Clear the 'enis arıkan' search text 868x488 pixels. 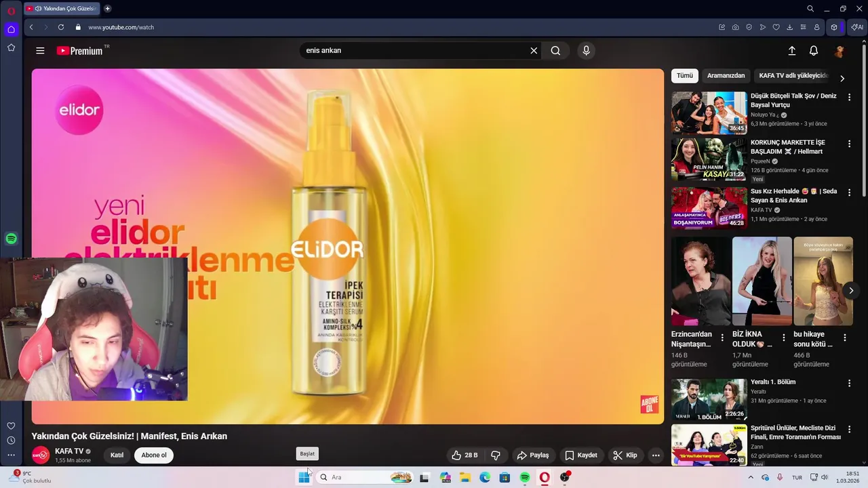click(x=534, y=51)
